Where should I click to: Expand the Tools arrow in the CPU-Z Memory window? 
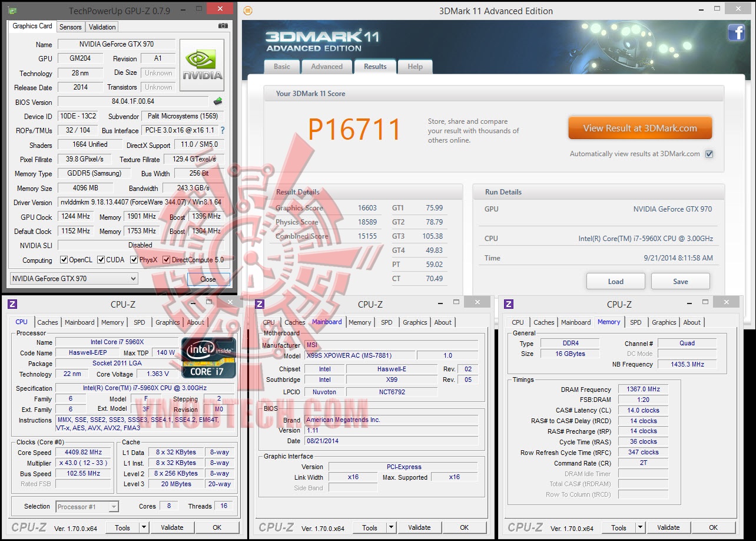pyautogui.click(x=640, y=527)
